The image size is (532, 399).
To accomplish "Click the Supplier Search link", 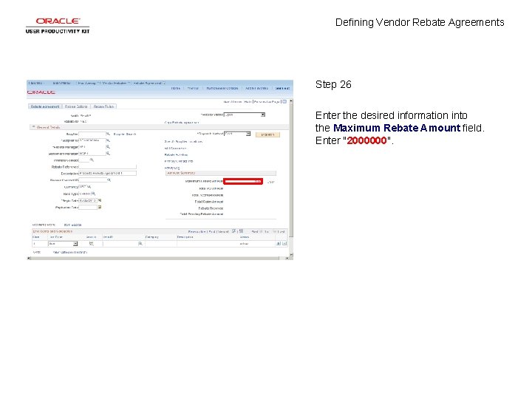I will pyautogui.click(x=125, y=134).
